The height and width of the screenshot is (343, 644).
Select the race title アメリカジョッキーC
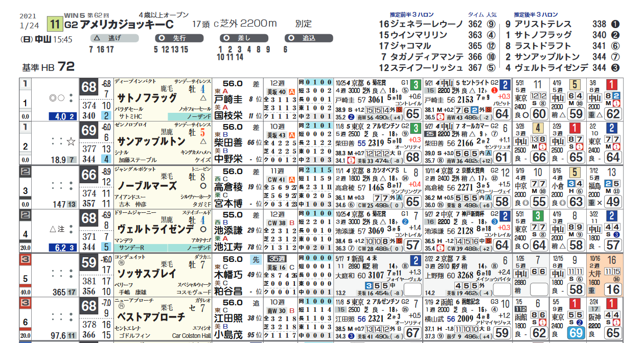pos(127,24)
